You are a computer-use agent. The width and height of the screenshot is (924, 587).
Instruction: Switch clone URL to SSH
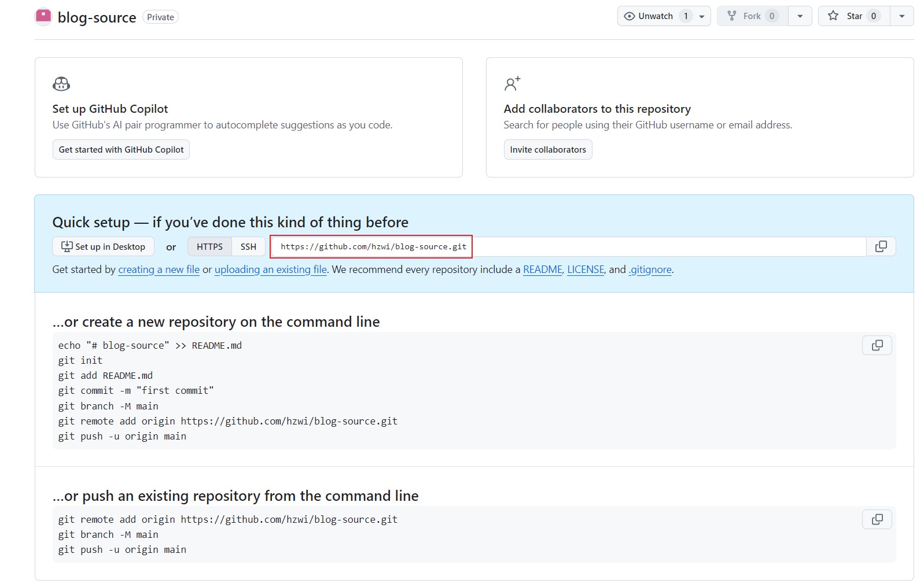point(248,246)
